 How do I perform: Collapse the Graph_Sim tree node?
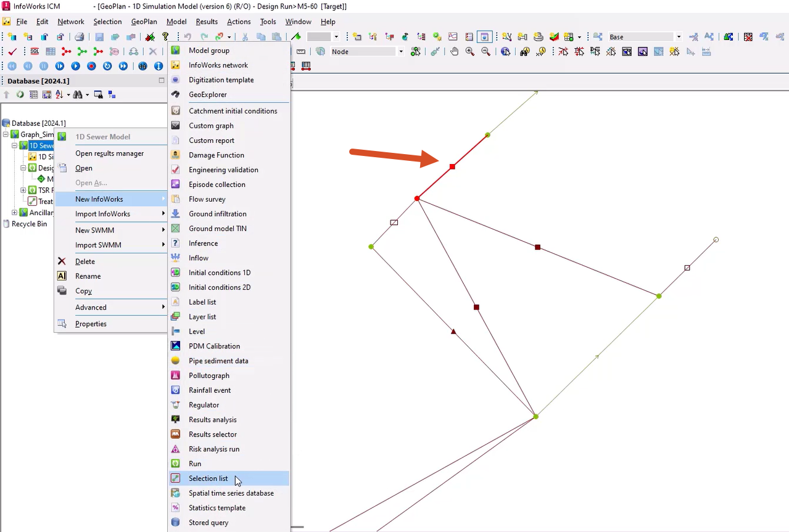click(x=6, y=134)
